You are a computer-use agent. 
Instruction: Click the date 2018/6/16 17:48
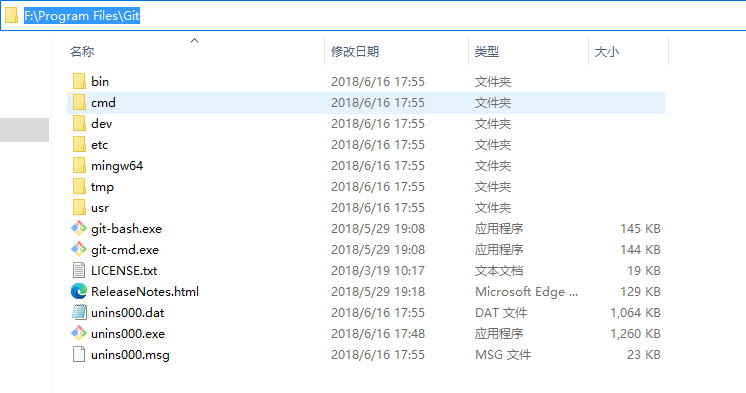point(378,333)
